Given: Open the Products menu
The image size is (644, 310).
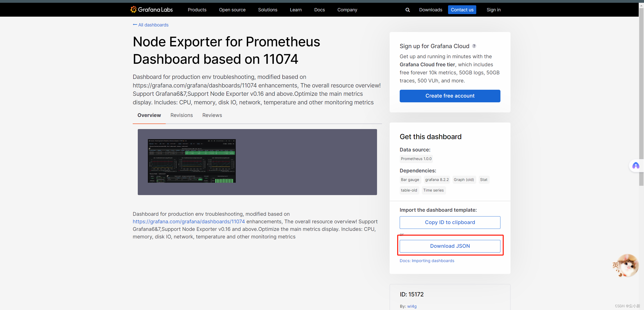Looking at the screenshot, I should (x=197, y=10).
